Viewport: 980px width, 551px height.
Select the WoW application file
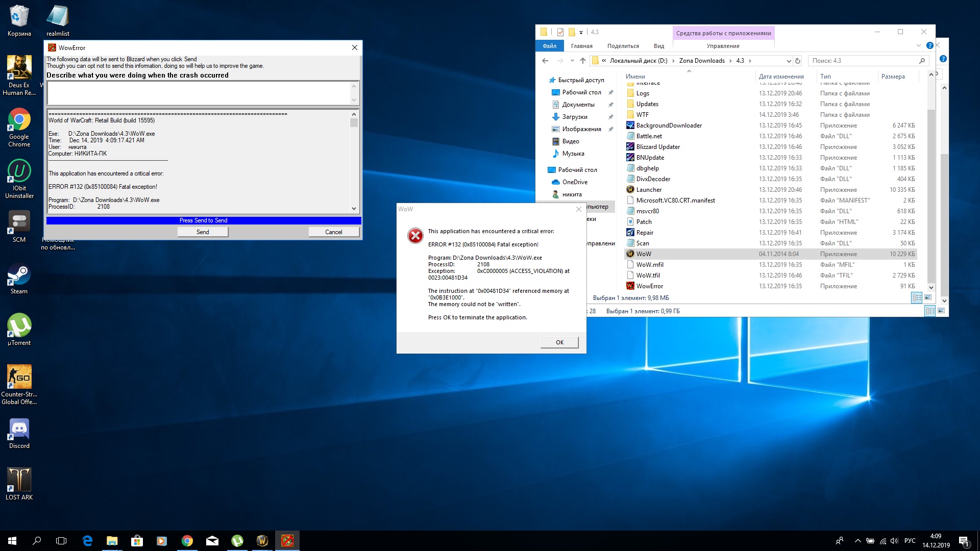tap(644, 254)
